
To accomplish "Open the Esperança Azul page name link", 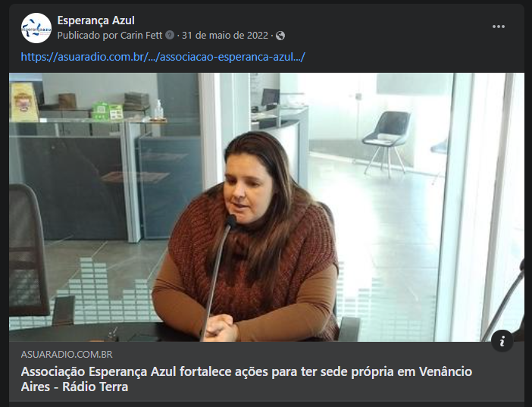I will point(96,20).
